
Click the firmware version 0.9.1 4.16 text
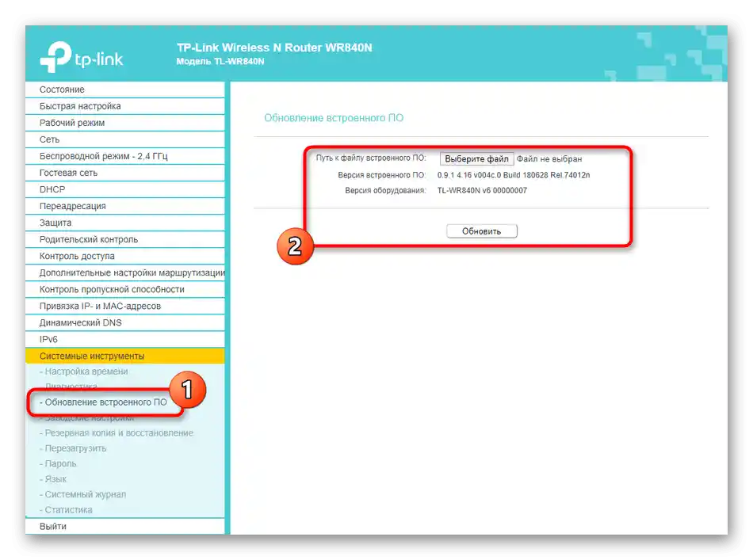pos(514,175)
